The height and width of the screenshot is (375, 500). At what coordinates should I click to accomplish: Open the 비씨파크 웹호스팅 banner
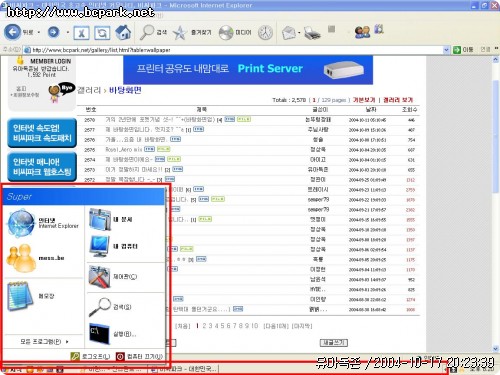pyautogui.click(x=42, y=167)
